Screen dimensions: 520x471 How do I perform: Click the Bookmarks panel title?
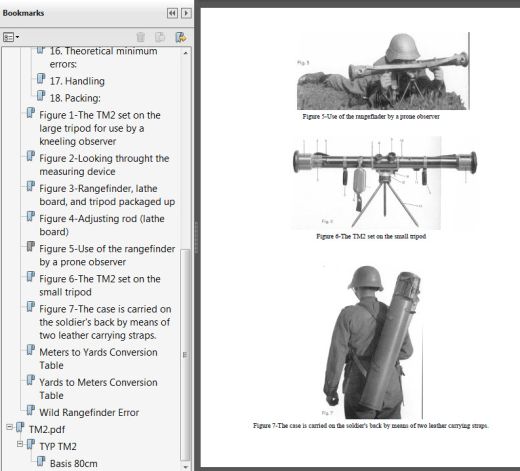pyautogui.click(x=23, y=13)
